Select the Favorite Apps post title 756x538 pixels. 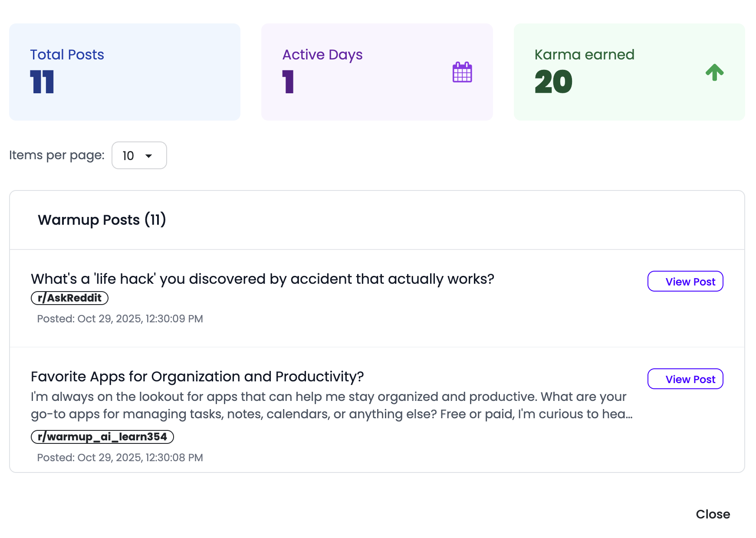[197, 377]
